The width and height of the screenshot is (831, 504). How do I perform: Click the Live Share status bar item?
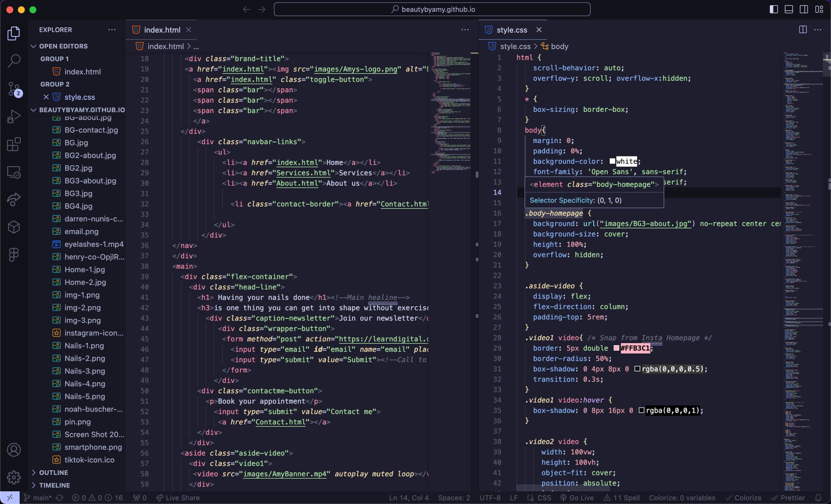point(178,498)
